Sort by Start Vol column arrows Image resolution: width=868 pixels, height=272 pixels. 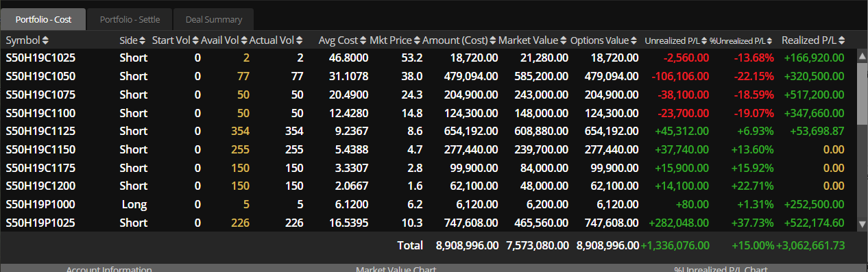tap(195, 40)
